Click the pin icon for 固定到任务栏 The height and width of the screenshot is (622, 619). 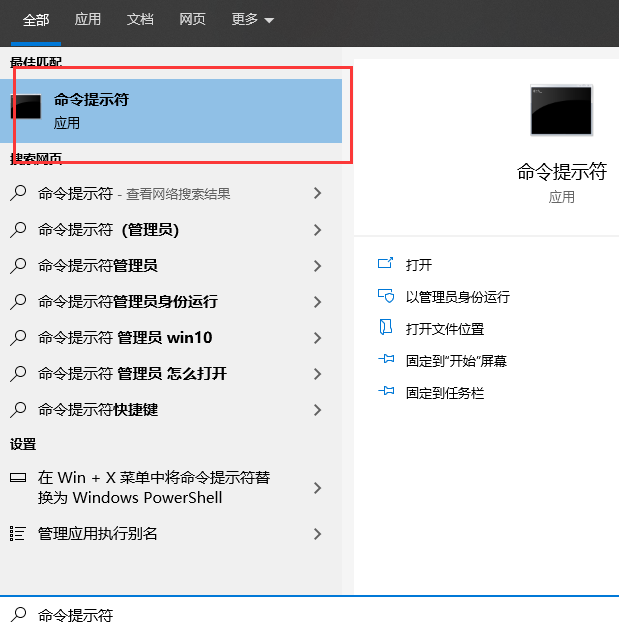pyautogui.click(x=385, y=393)
